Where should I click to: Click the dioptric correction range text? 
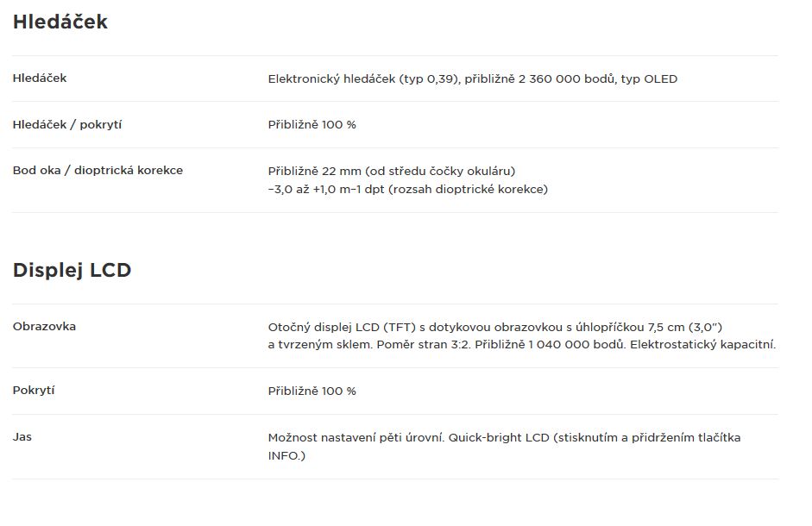click(408, 190)
